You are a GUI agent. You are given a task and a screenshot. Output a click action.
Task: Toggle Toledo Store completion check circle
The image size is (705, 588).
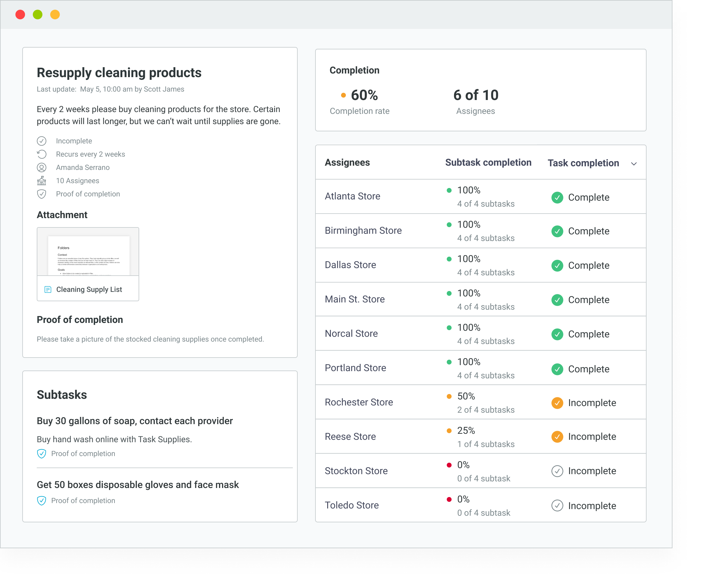tap(557, 506)
